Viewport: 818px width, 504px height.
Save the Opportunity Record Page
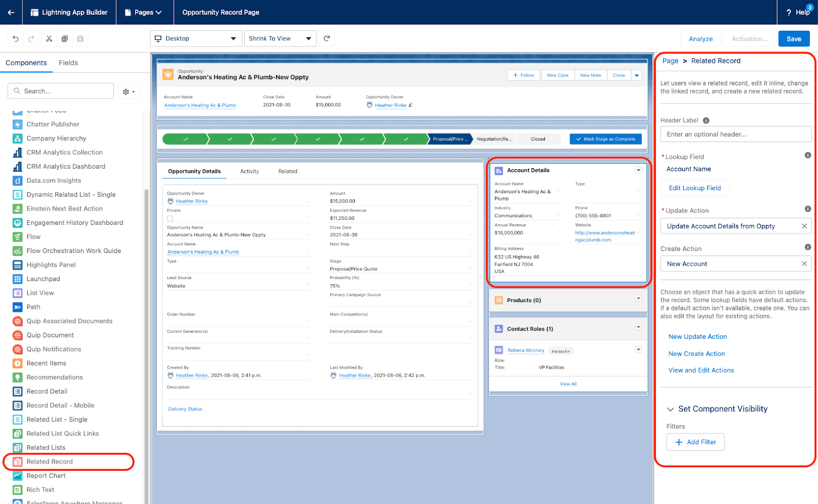click(793, 38)
